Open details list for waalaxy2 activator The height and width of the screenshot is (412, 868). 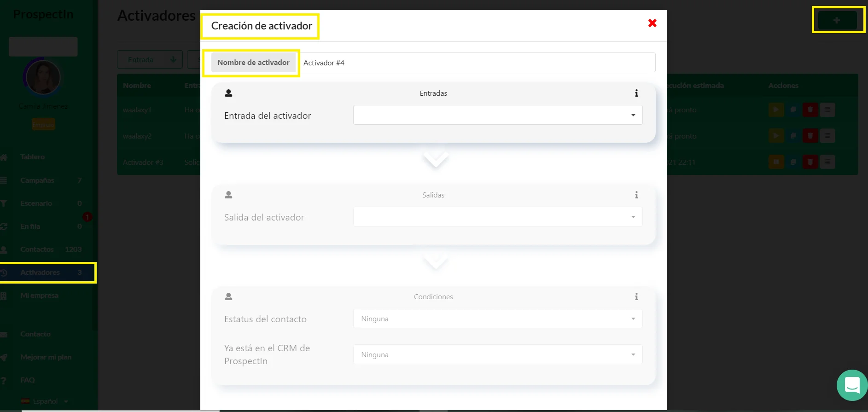827,136
